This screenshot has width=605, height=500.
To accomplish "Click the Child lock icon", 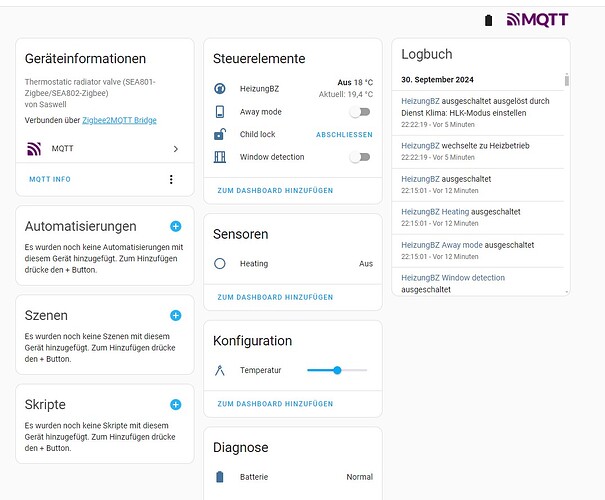I will (220, 134).
